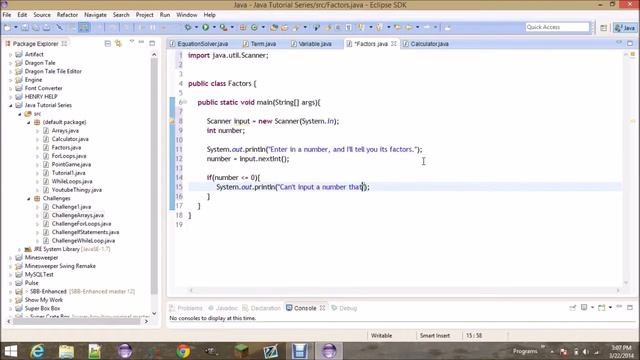
Task: Open the Window menu
Action: coord(187,15)
